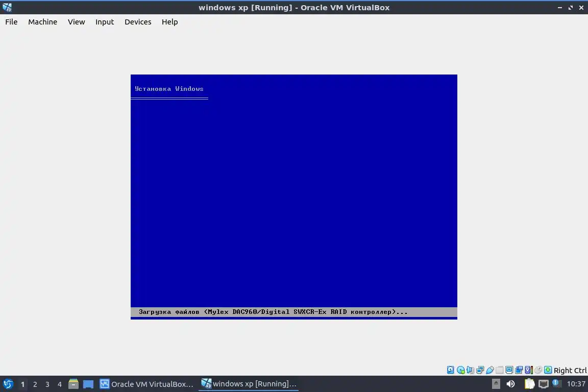This screenshot has width=588, height=392.
Task: Click the Установка Windows heading in the VM
Action: 169,89
